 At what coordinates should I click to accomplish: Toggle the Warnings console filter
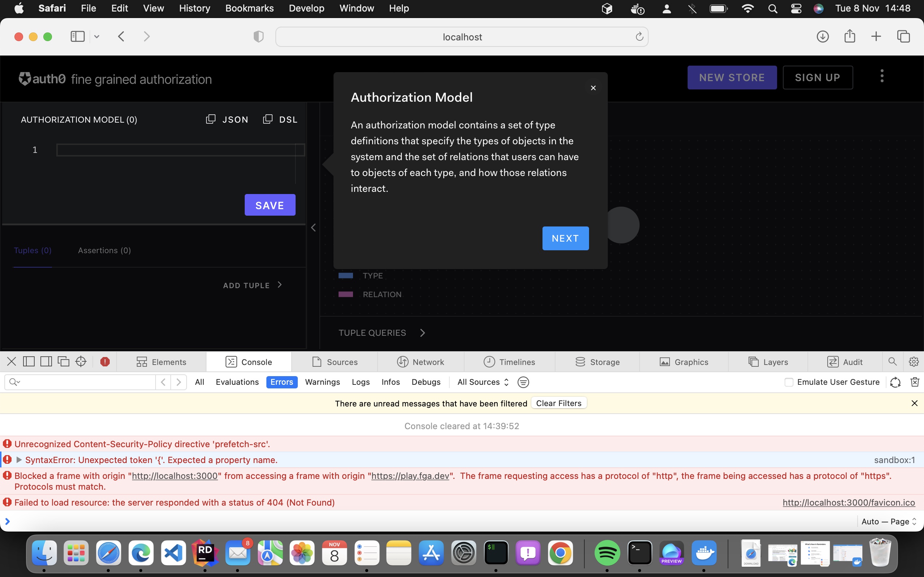point(322,382)
